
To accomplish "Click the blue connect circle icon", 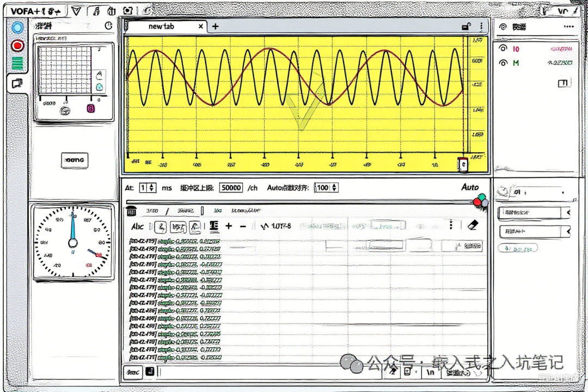I will pos(17,27).
